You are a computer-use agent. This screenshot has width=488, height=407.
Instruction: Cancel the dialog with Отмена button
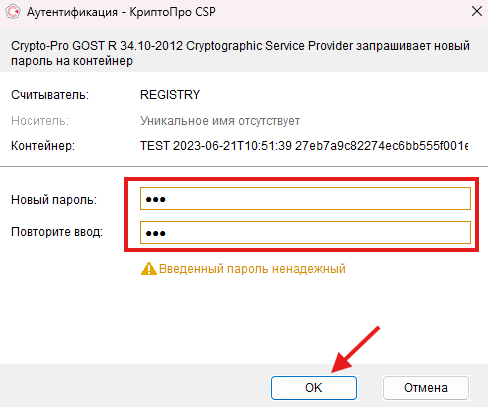426,388
